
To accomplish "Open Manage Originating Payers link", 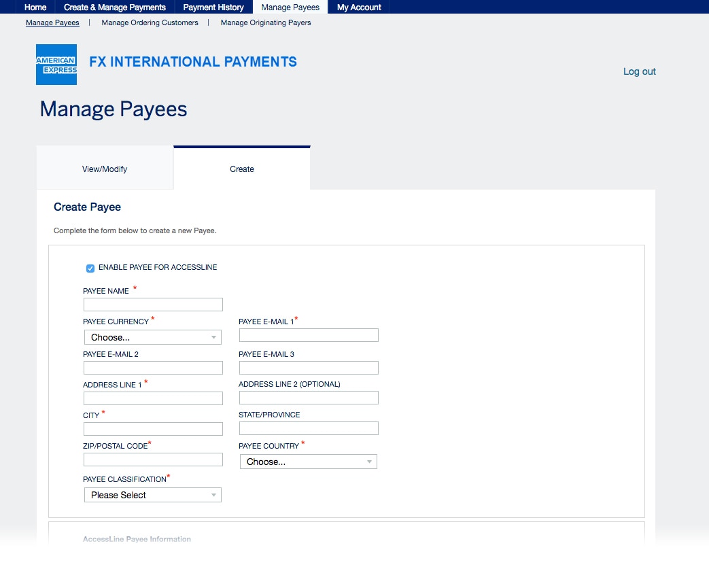I will click(x=264, y=22).
